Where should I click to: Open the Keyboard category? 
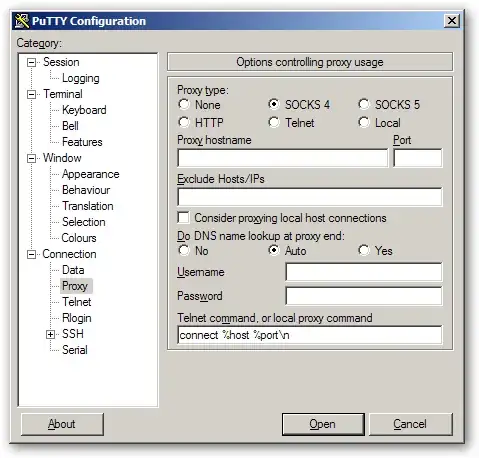click(x=84, y=110)
